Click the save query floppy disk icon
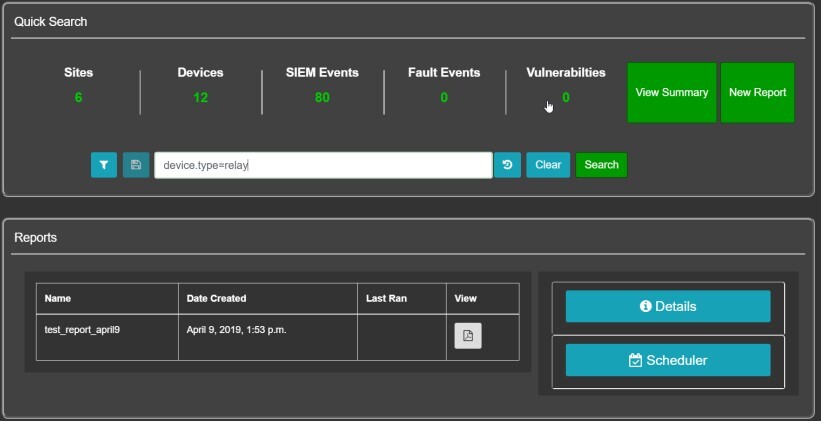The width and height of the screenshot is (821, 421). point(136,165)
